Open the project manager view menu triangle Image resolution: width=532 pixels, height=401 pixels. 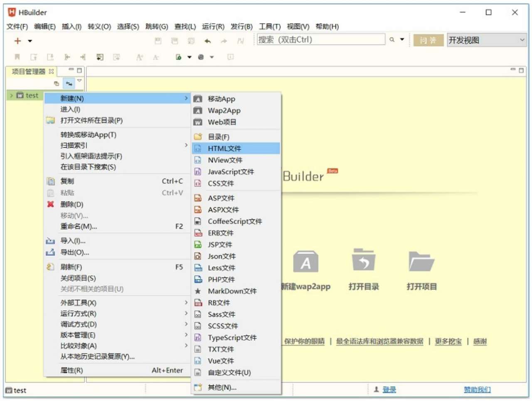coord(79,81)
